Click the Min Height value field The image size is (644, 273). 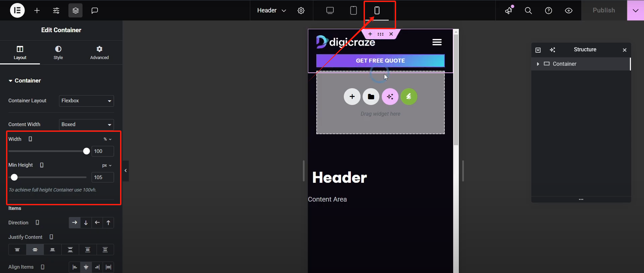(102, 177)
